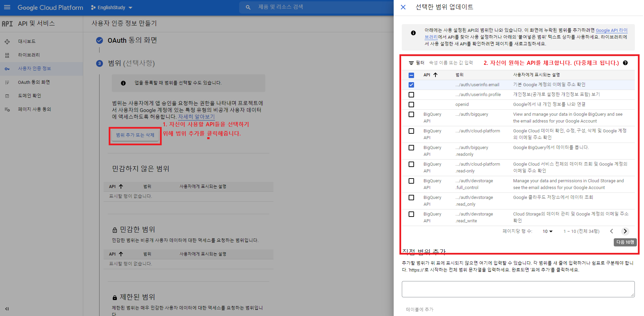Open the EnglishStudy project selector dropdown

coord(112,7)
